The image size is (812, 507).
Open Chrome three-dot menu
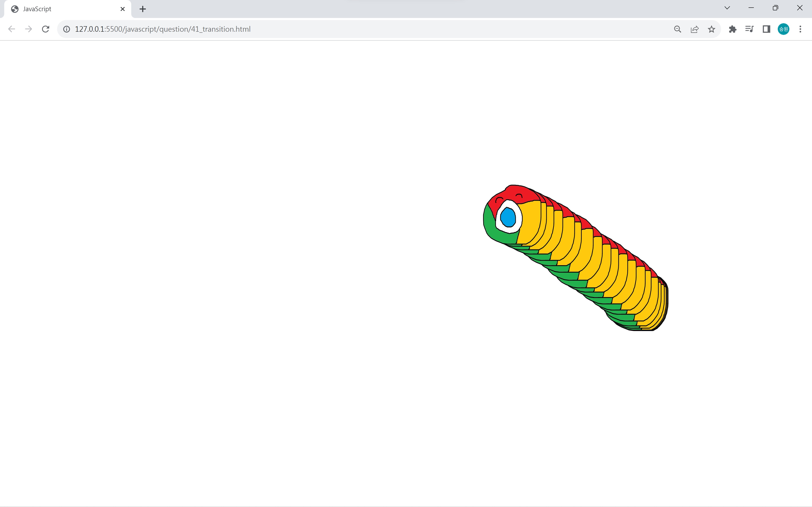point(800,29)
